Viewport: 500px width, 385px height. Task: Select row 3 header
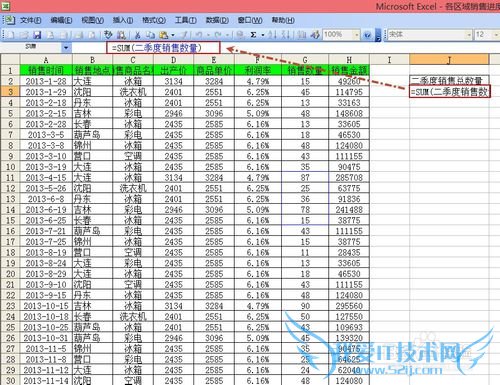pyautogui.click(x=10, y=92)
